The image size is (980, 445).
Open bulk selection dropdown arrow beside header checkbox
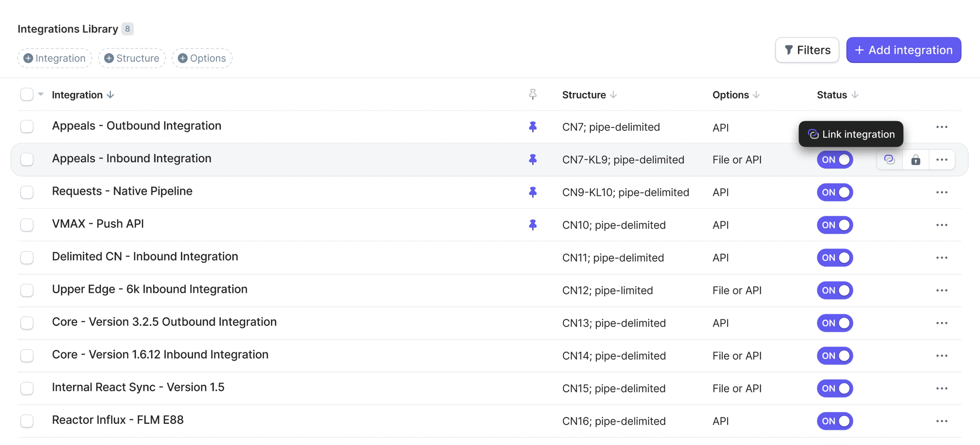tap(41, 94)
